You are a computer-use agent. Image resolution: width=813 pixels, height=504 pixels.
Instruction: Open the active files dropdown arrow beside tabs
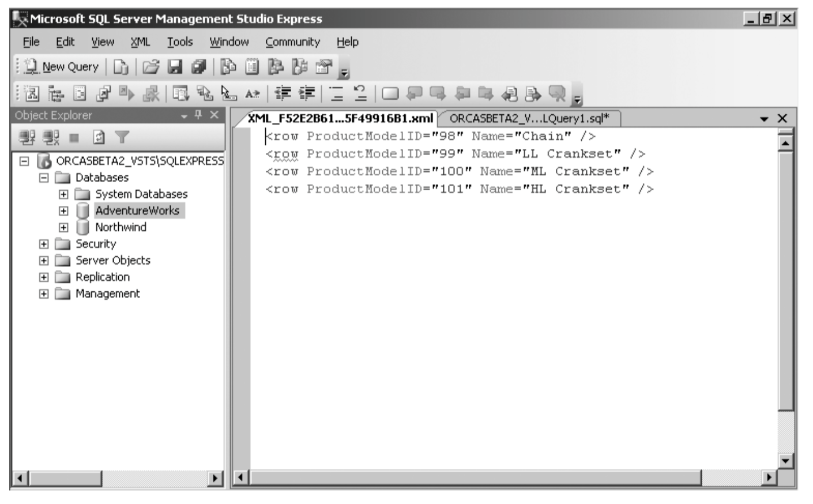[x=764, y=119]
